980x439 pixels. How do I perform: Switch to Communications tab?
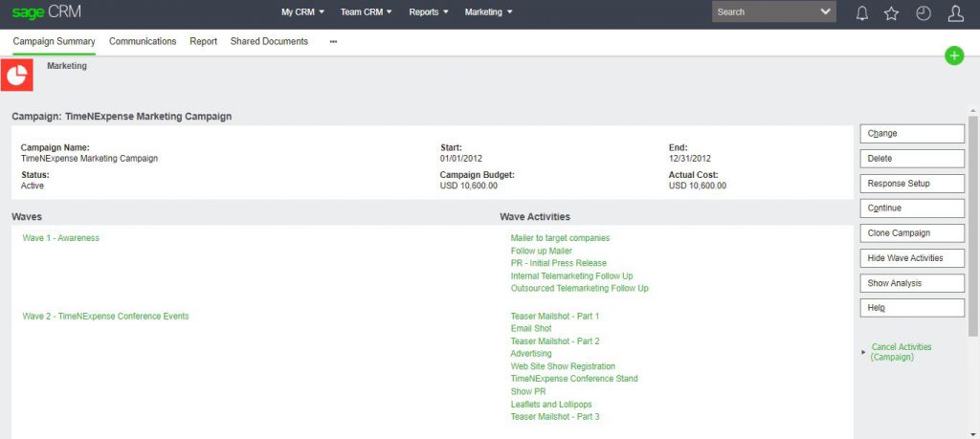tap(143, 41)
